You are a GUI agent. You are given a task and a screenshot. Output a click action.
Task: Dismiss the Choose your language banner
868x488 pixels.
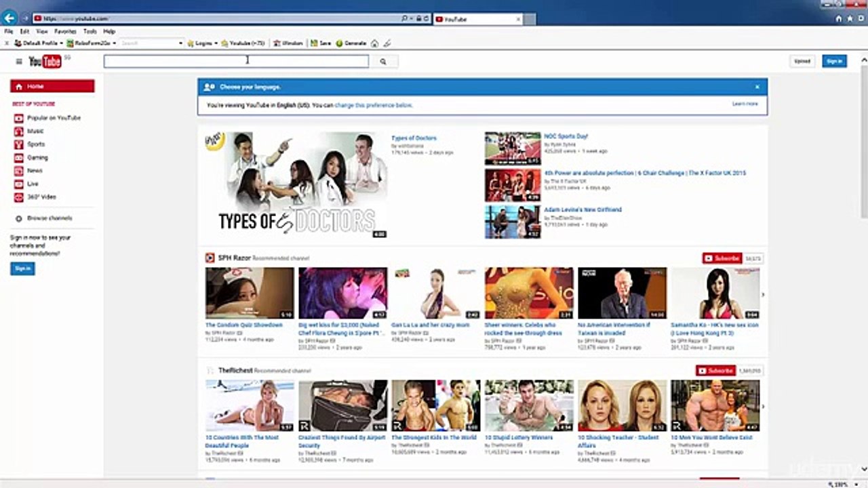[757, 87]
